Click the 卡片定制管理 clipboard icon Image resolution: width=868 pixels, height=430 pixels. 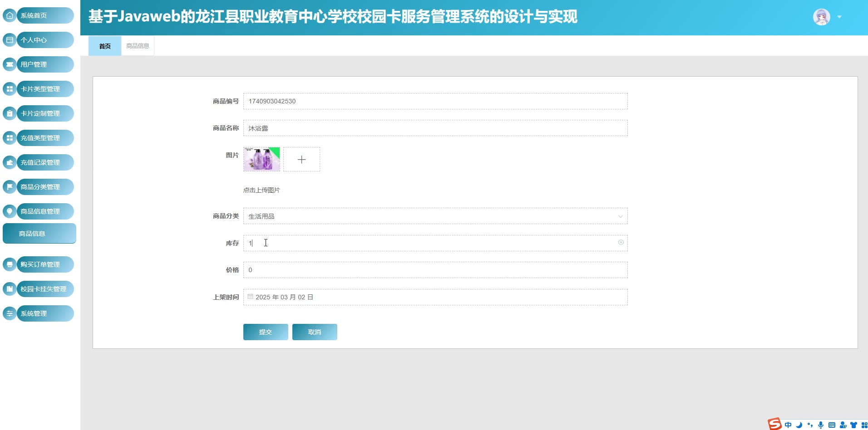(x=10, y=113)
